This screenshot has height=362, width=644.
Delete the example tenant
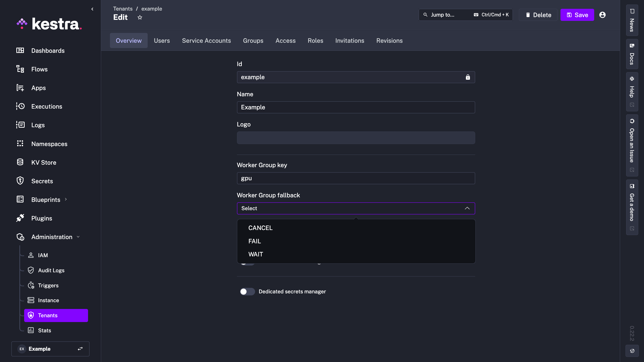(x=538, y=15)
